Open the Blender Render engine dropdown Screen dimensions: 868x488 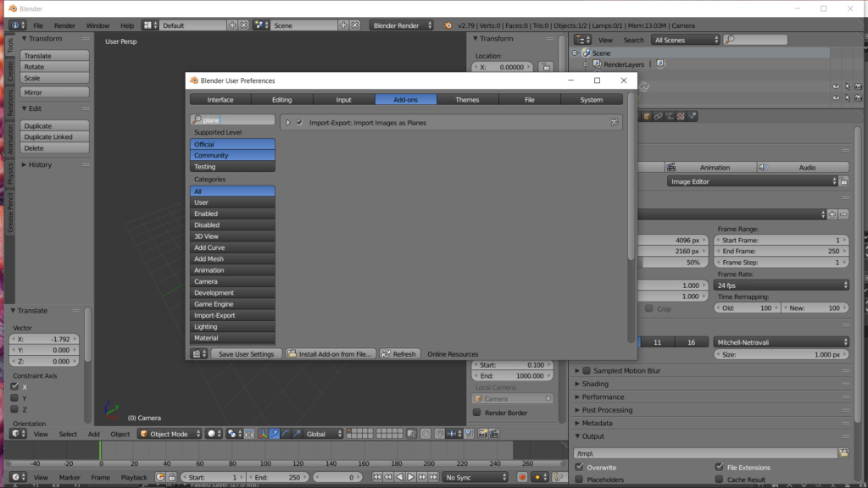click(403, 25)
